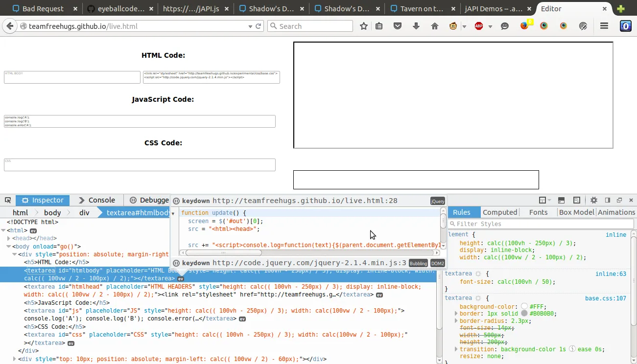Open the inline:63 source link
Image resolution: width=637 pixels, height=364 pixels.
[611, 274]
